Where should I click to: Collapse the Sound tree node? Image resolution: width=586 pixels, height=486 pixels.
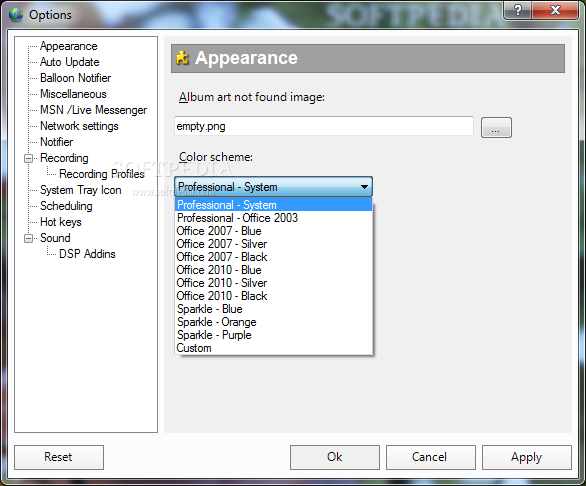(x=28, y=239)
